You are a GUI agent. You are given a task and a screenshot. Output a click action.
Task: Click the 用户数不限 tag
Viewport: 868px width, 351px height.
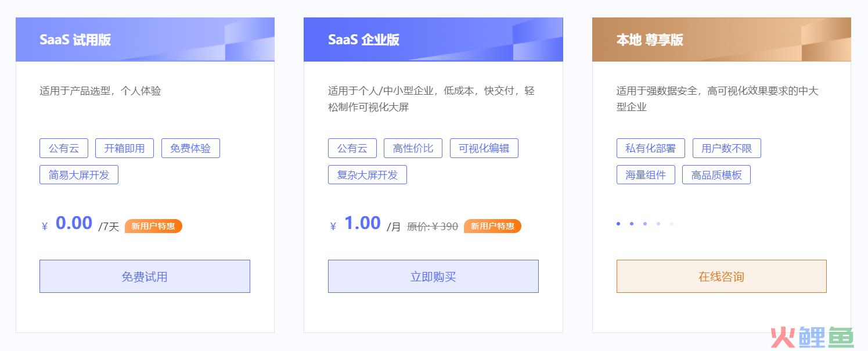click(x=727, y=148)
